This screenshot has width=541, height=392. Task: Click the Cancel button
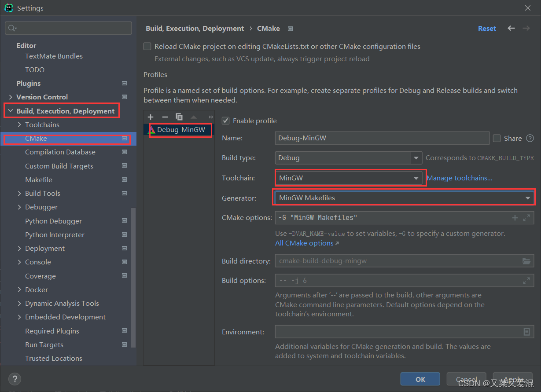(x=467, y=379)
